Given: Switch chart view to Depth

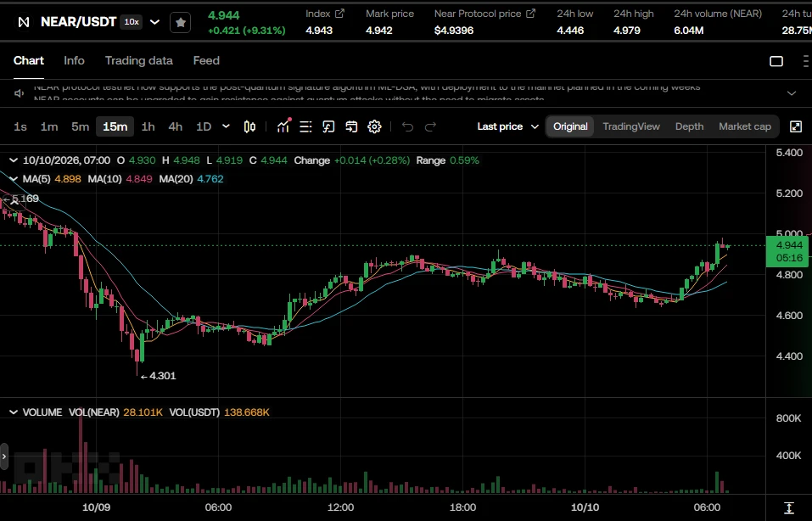Looking at the screenshot, I should [x=689, y=126].
